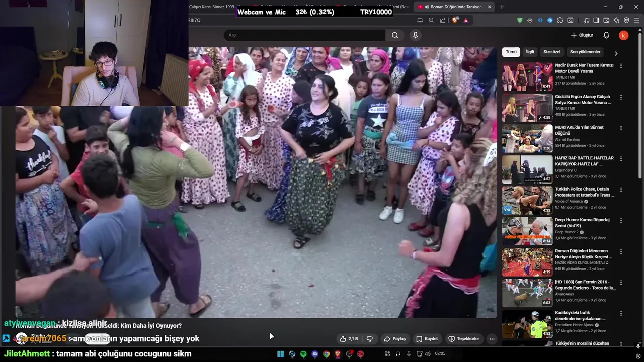Click the green shield extension icon
The width and height of the screenshot is (644, 362).
pyautogui.click(x=520, y=20)
